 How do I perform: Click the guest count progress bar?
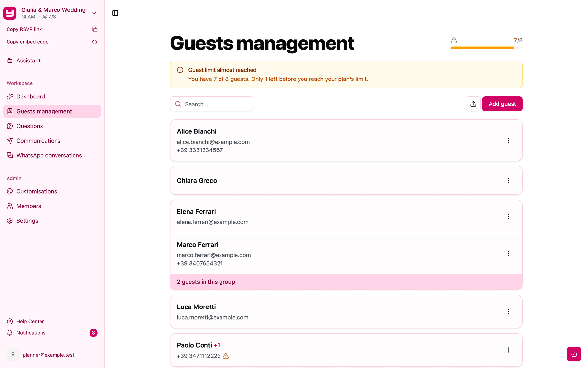point(487,48)
